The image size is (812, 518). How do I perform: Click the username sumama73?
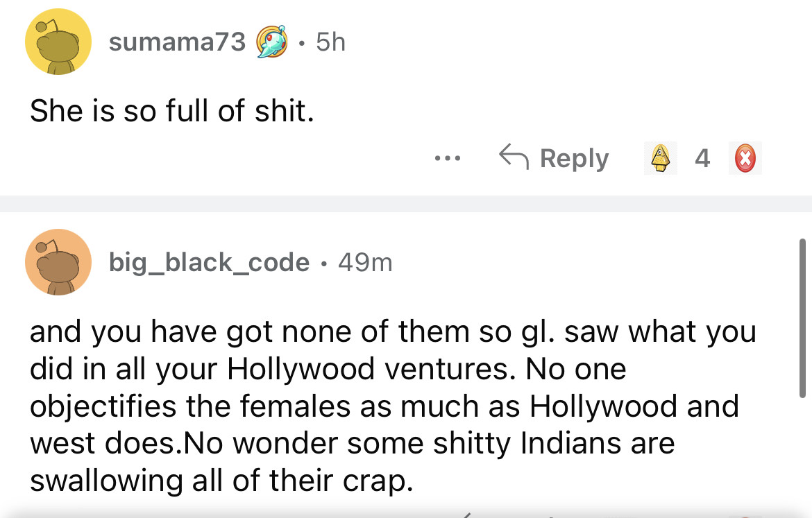[x=177, y=42]
